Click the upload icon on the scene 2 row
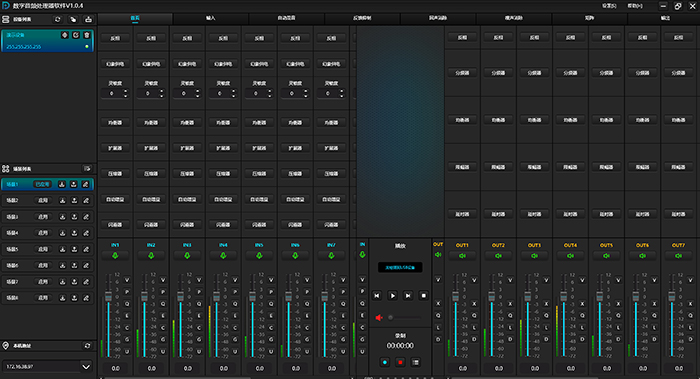700x379 pixels. (x=74, y=201)
